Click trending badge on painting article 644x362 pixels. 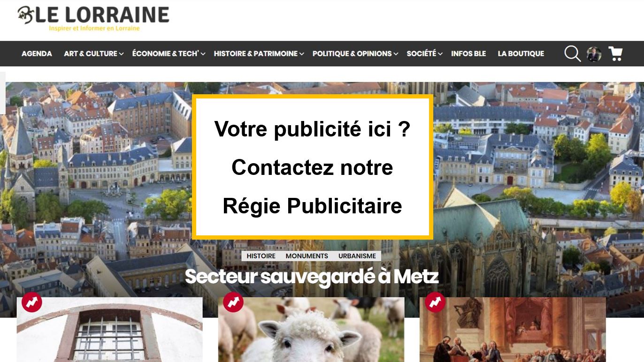point(435,302)
